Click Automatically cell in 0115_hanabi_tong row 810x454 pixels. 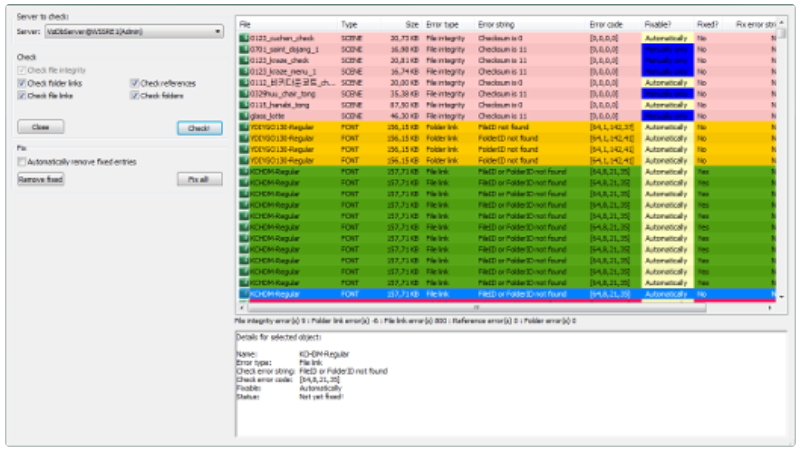pos(667,105)
